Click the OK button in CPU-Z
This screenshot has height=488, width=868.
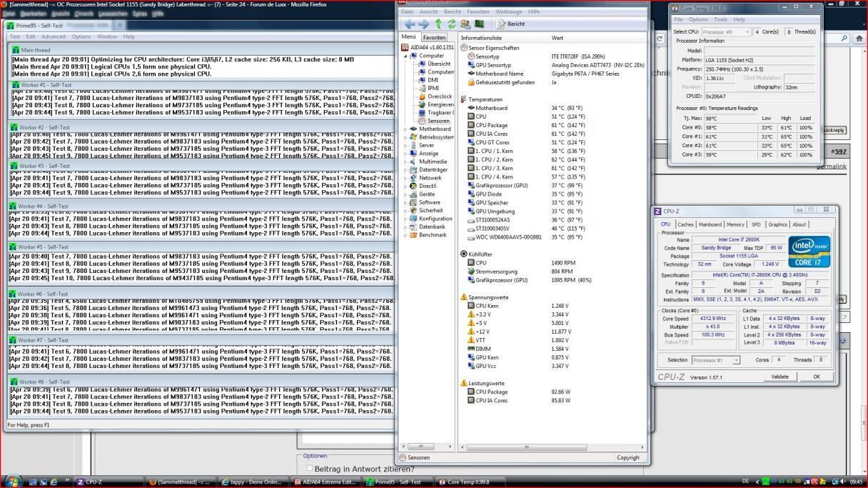click(816, 377)
